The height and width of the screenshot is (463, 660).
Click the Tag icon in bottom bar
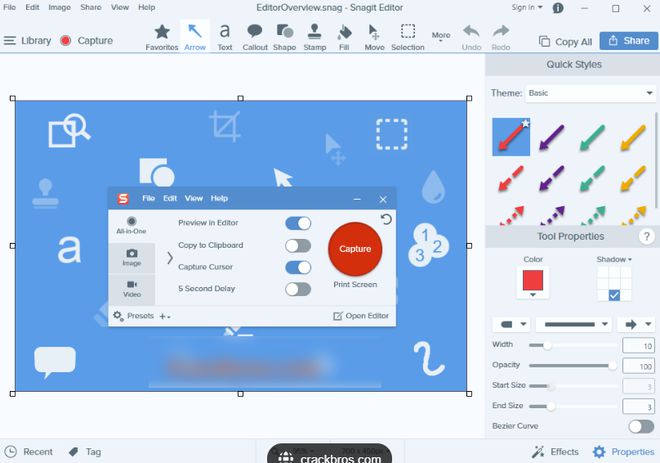tap(74, 452)
